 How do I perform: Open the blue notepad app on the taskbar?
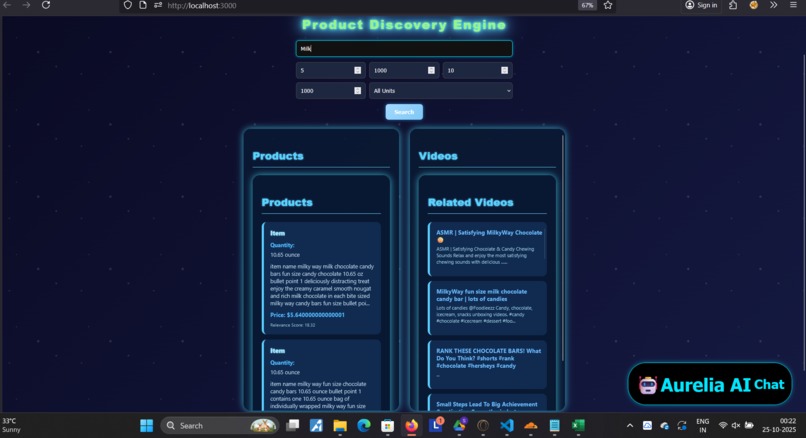(554, 426)
